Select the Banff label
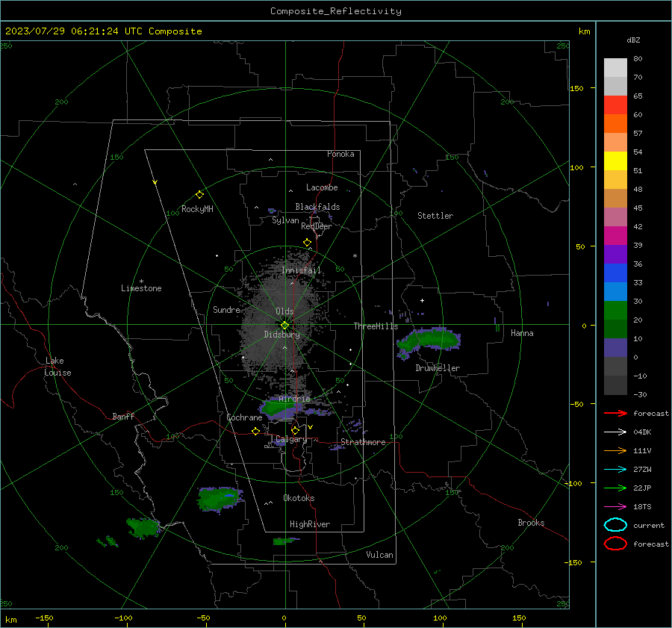Image resolution: width=672 pixels, height=628 pixels. point(123,416)
